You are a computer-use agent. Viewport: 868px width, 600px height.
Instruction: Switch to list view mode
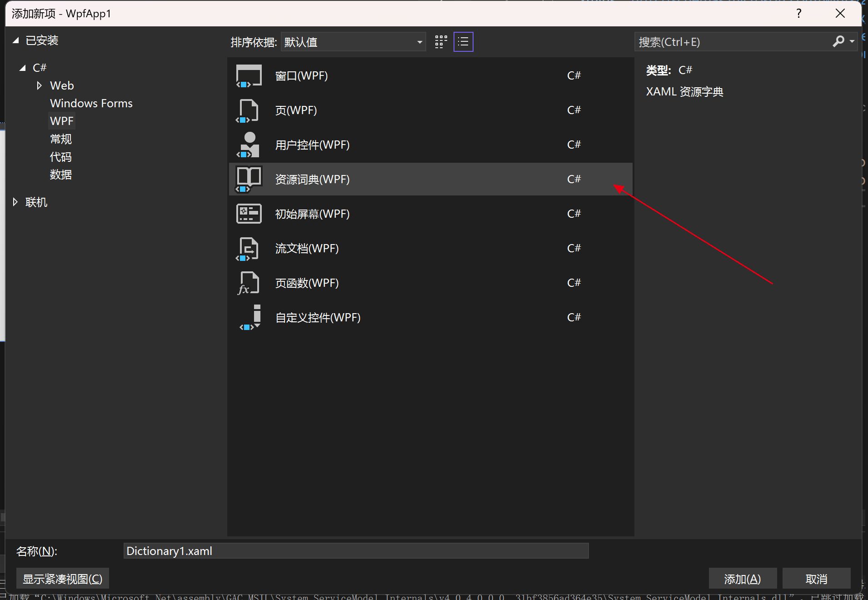tap(463, 42)
